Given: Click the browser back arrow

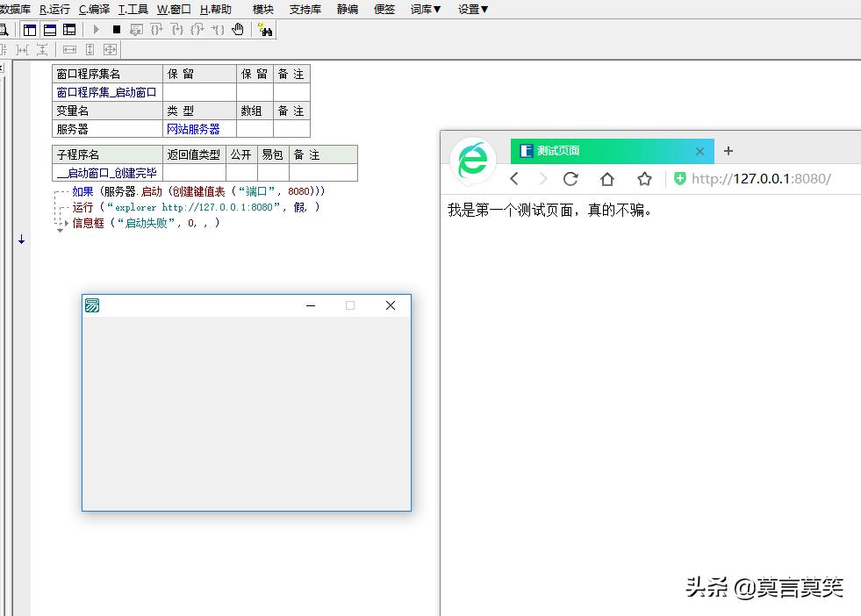Looking at the screenshot, I should [x=515, y=179].
